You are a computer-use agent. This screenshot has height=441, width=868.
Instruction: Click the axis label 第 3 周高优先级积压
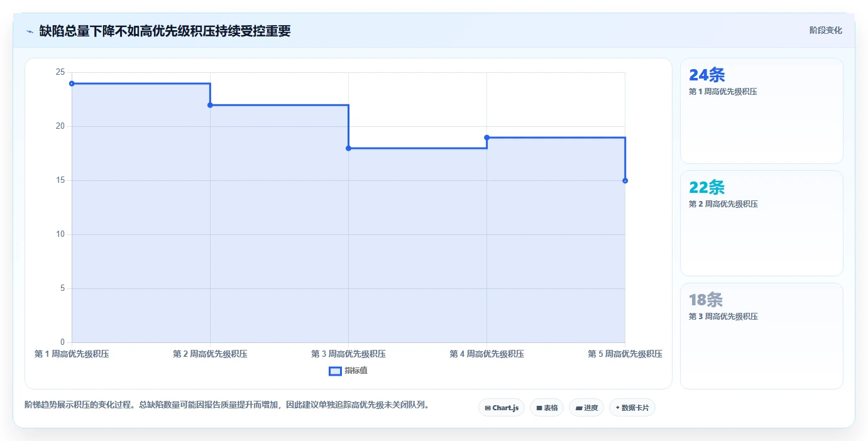348,354
